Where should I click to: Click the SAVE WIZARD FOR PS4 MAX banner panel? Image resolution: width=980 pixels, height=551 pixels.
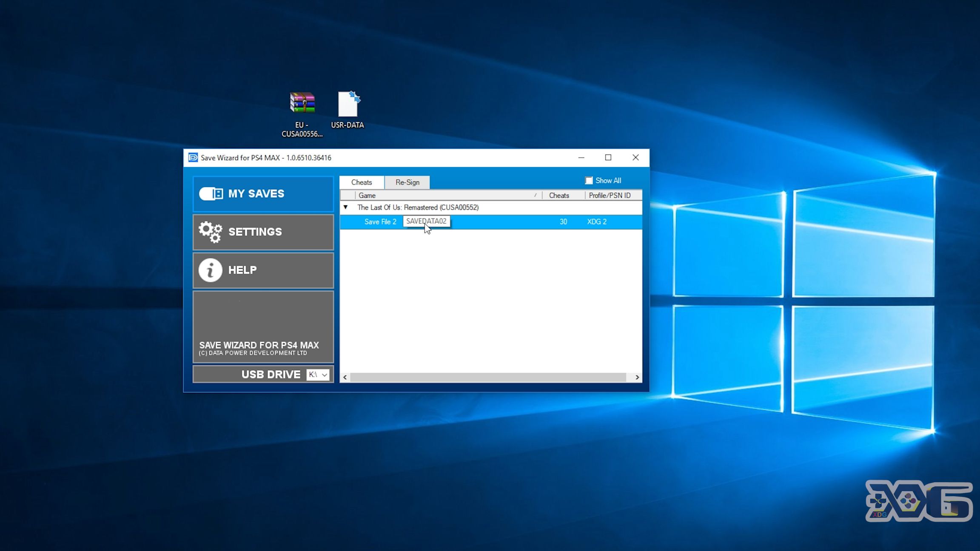point(263,327)
